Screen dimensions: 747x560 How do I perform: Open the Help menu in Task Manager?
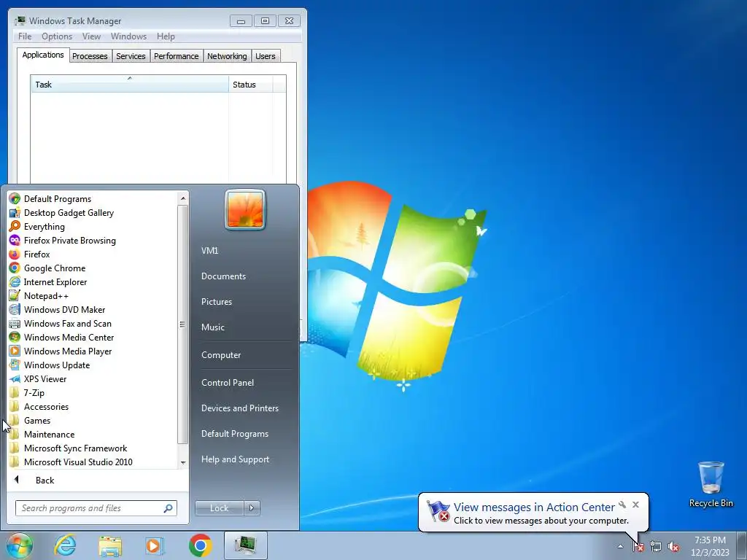point(166,36)
